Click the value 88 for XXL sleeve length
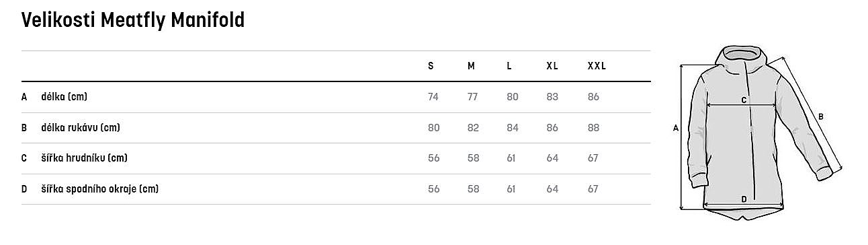Screen dimensions: 868x245 click(x=593, y=128)
